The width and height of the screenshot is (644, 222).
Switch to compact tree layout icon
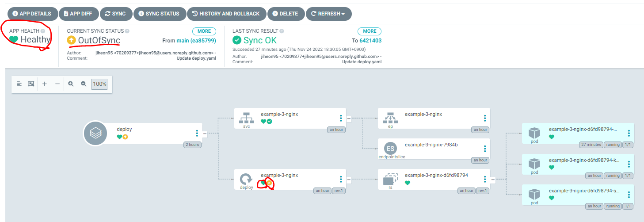[19, 84]
